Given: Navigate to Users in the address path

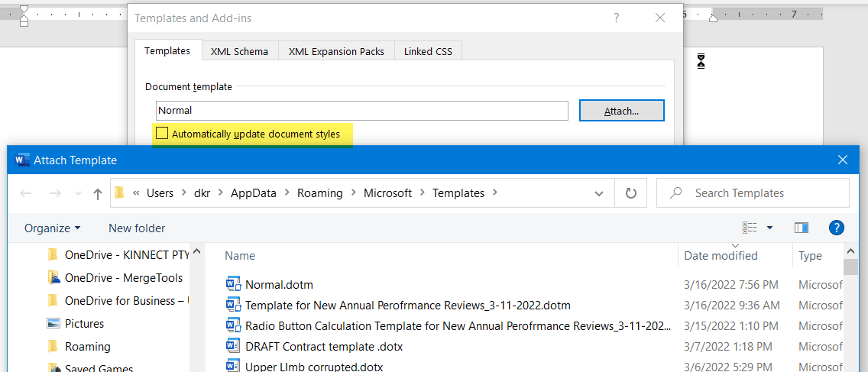Looking at the screenshot, I should (x=160, y=193).
